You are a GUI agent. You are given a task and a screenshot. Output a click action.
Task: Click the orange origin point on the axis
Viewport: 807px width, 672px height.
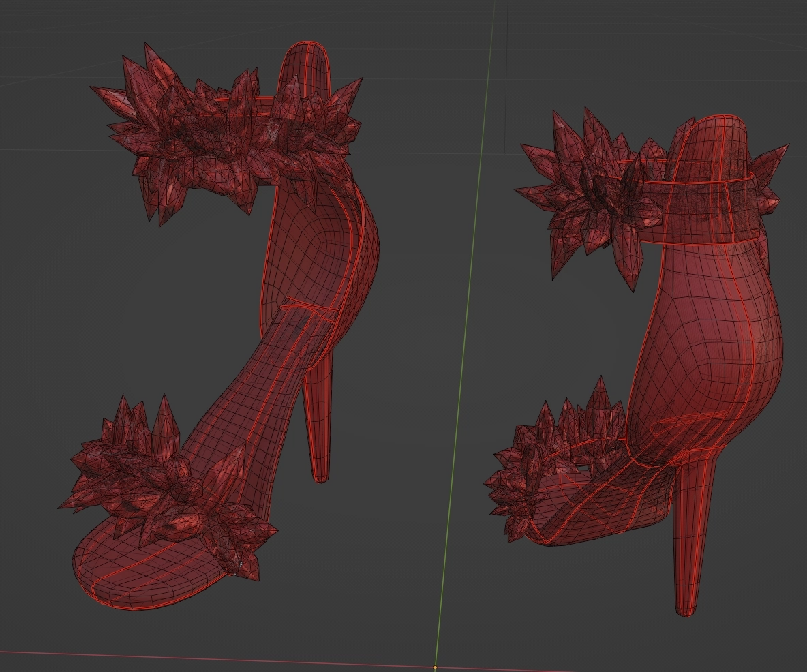click(435, 667)
